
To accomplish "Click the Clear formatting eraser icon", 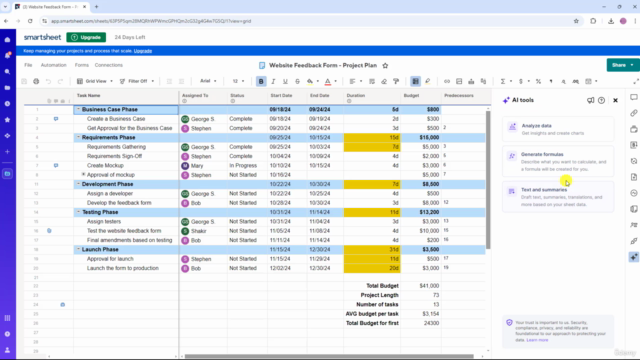I will coord(384,81).
